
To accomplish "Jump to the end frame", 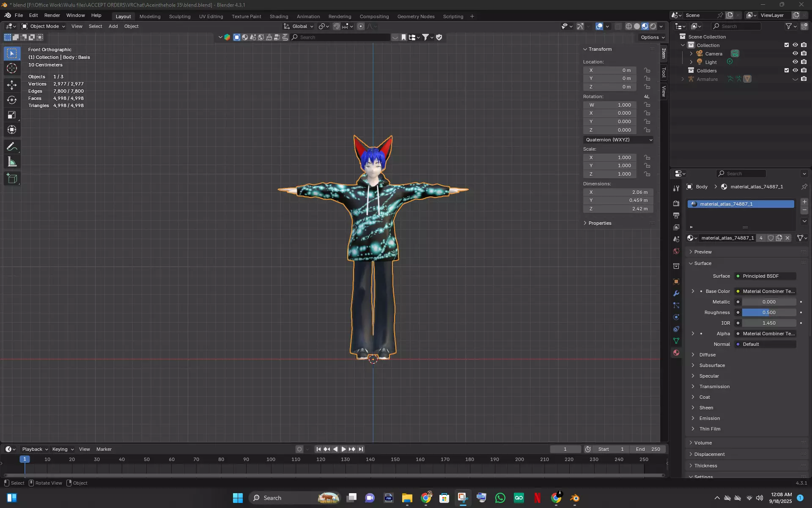I will (361, 449).
